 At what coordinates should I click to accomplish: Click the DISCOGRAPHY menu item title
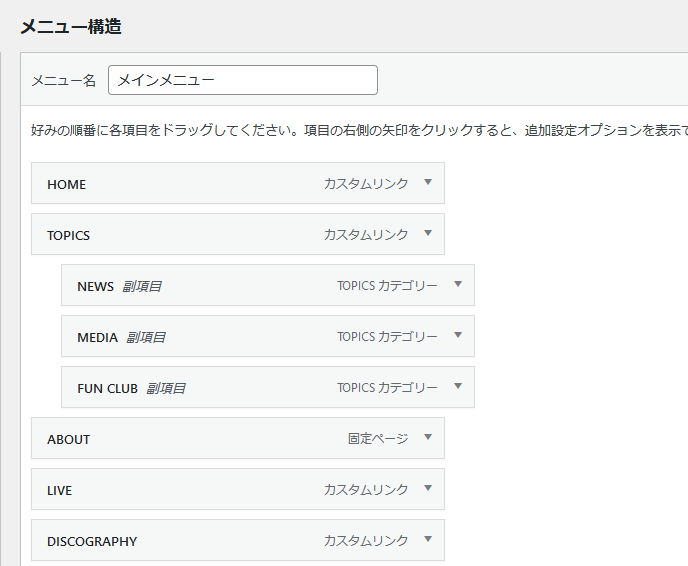pyautogui.click(x=92, y=541)
